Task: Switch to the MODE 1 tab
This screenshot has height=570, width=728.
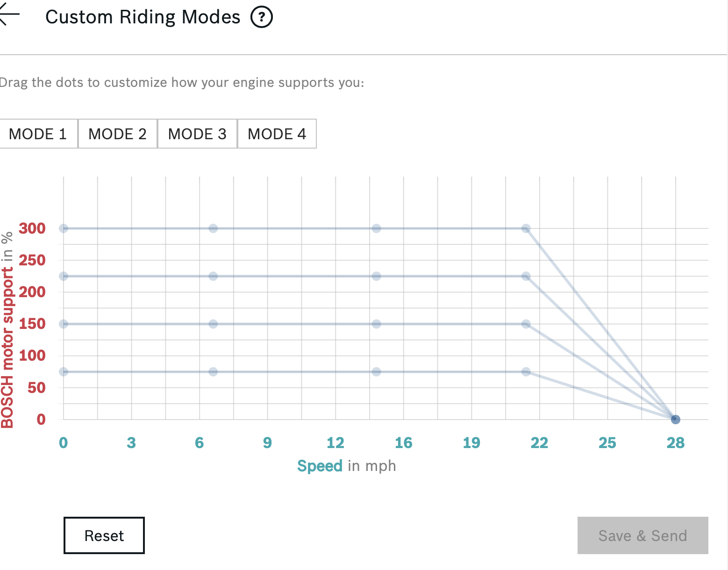Action: click(x=38, y=134)
